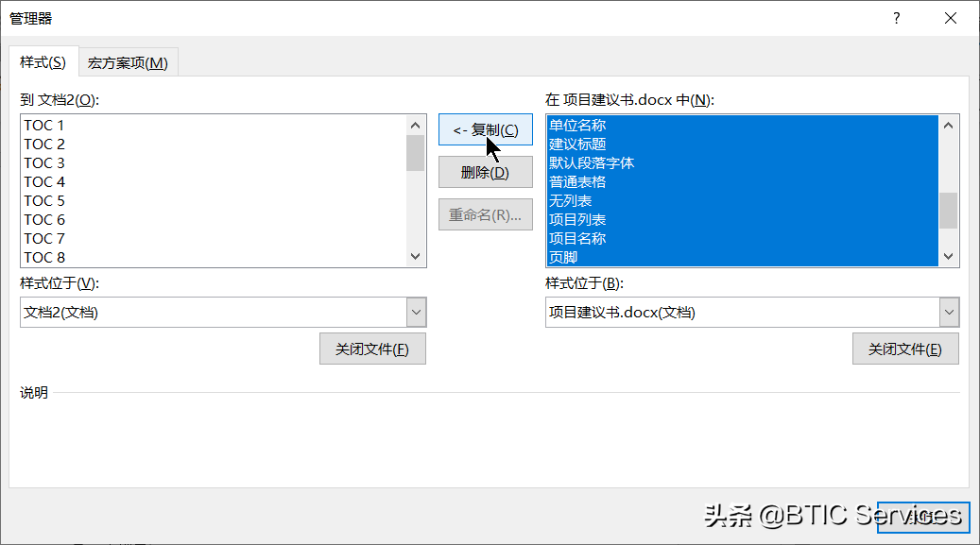Image resolution: width=980 pixels, height=545 pixels.
Task: Click the <- 复制(C) button
Action: 486,129
